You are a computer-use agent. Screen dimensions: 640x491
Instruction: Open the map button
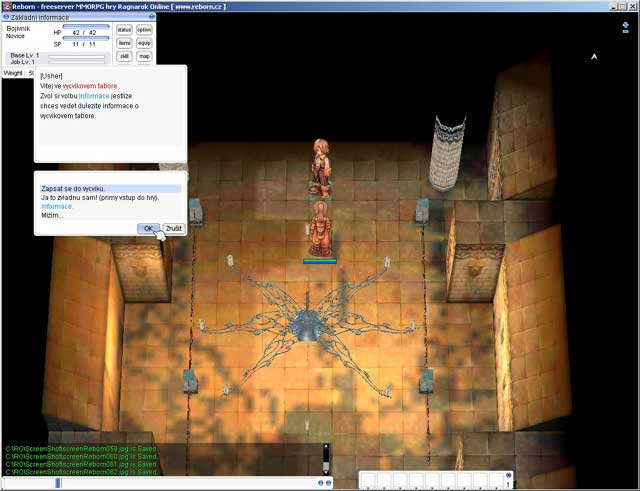144,57
